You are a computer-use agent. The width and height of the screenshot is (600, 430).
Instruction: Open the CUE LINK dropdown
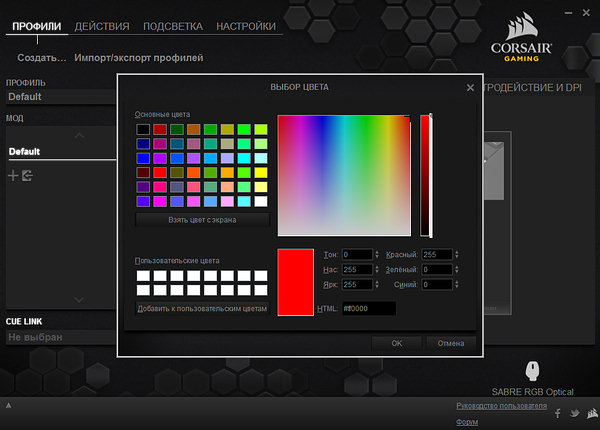60,337
